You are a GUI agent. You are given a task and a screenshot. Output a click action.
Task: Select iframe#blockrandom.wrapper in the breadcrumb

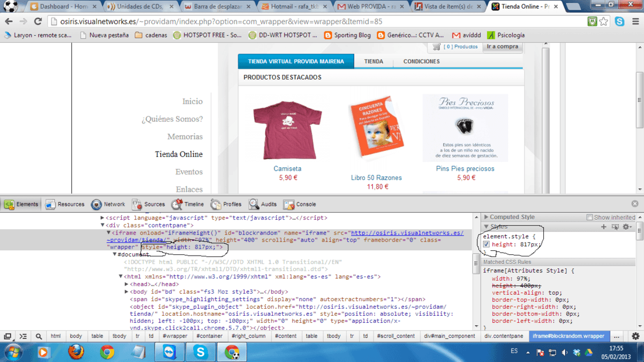click(568, 336)
